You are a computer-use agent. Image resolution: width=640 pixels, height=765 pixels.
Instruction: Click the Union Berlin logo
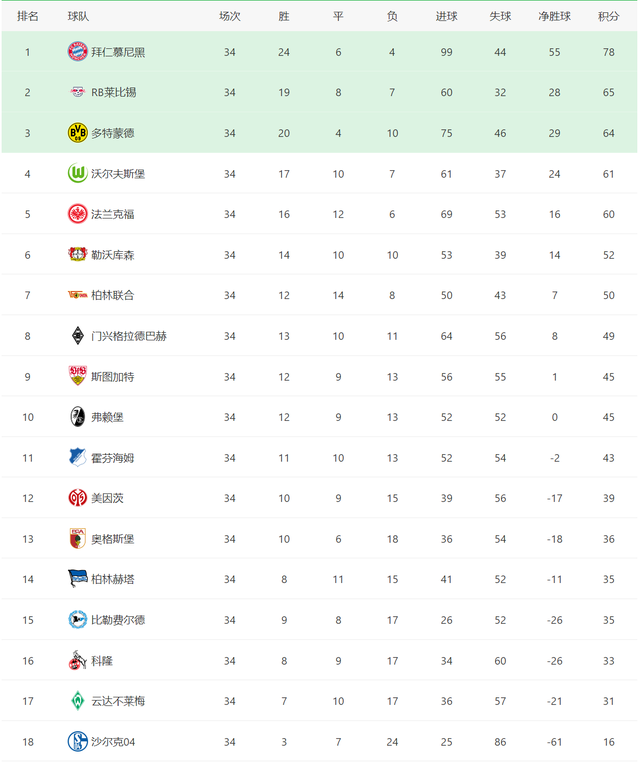[x=77, y=295]
